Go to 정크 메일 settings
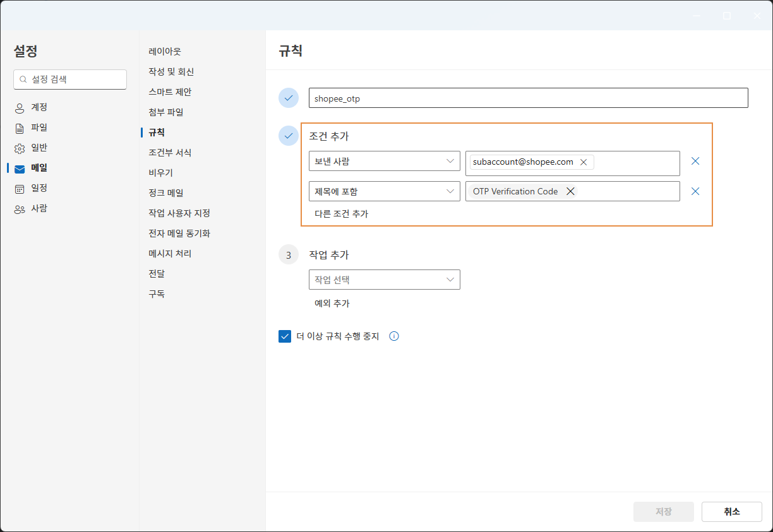 (165, 193)
